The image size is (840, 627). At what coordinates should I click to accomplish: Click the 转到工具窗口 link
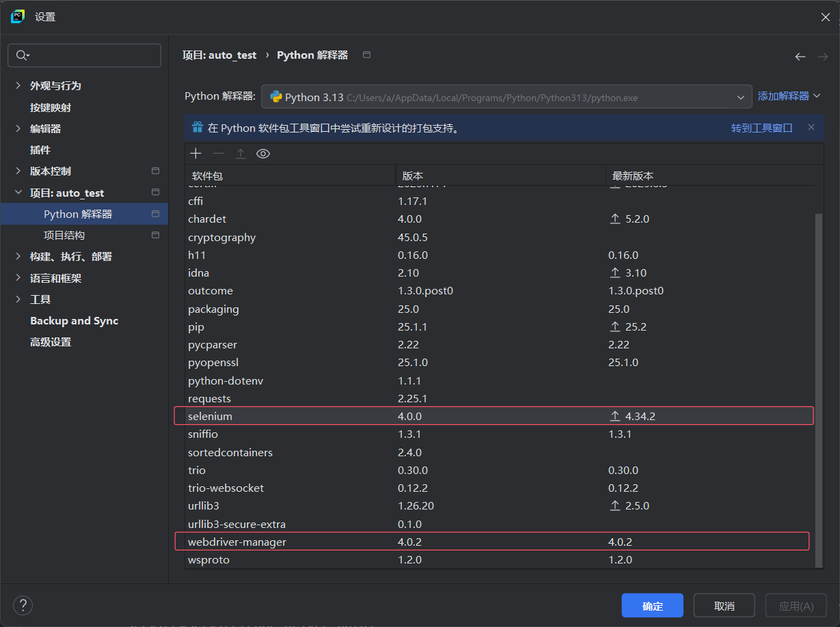[x=761, y=128]
